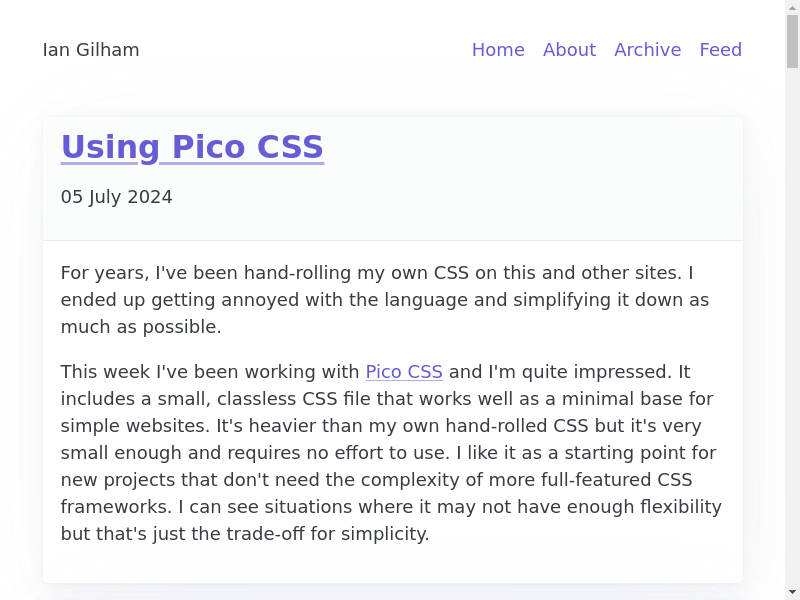800x600 pixels.
Task: Click the word flexibility in the article
Action: (x=670, y=507)
